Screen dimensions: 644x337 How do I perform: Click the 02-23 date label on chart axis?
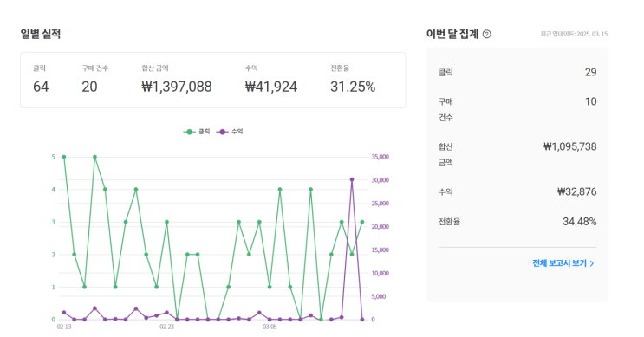click(x=166, y=327)
